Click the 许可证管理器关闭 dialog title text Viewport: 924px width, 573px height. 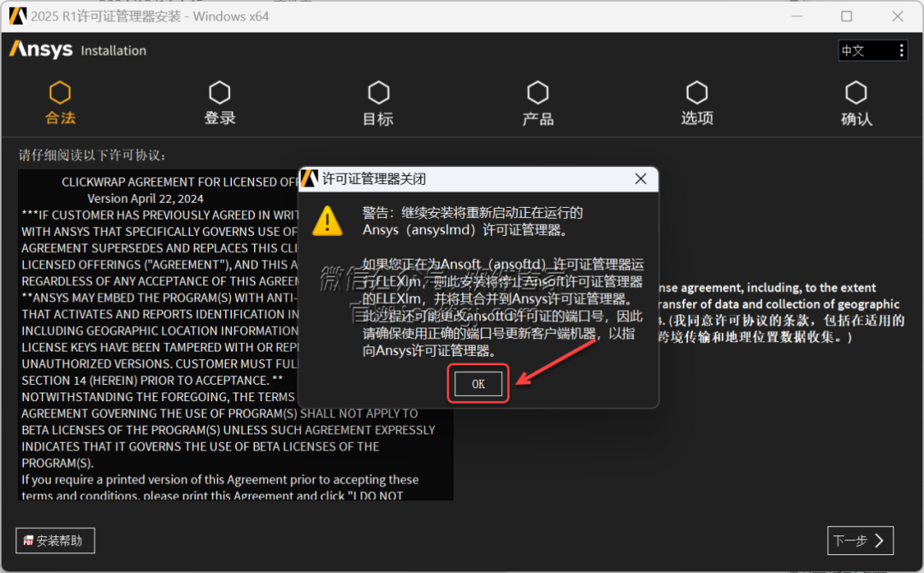(x=374, y=179)
